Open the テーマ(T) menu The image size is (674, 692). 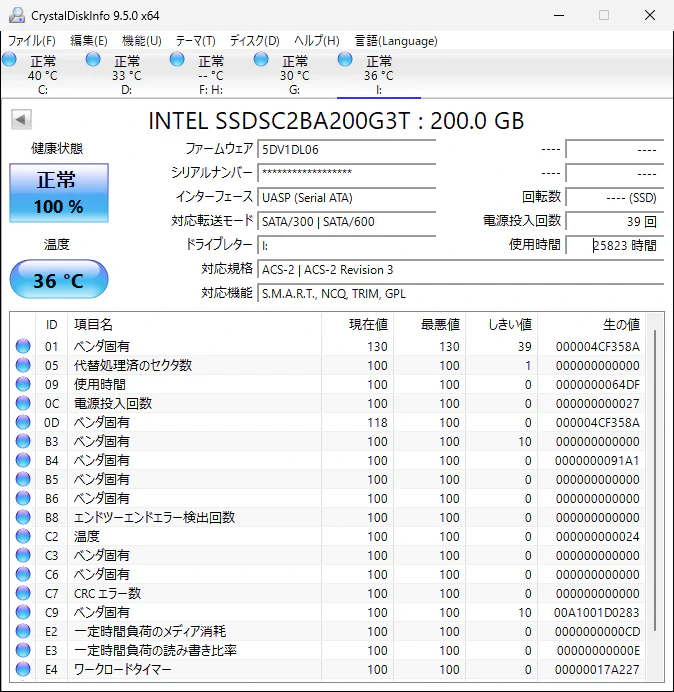[x=196, y=41]
